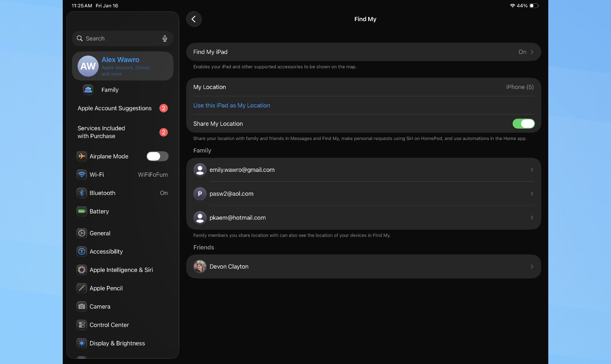Screen dimensions: 611x364
Task: Select the Apple Pencil icon
Action: point(82,288)
